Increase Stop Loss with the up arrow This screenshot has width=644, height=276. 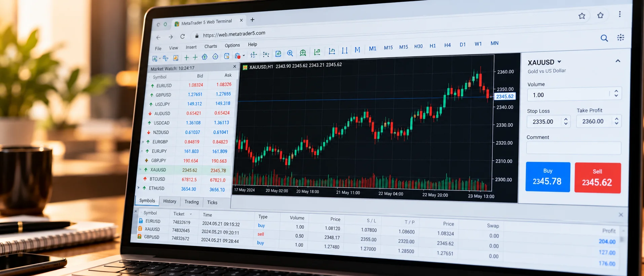click(x=566, y=119)
